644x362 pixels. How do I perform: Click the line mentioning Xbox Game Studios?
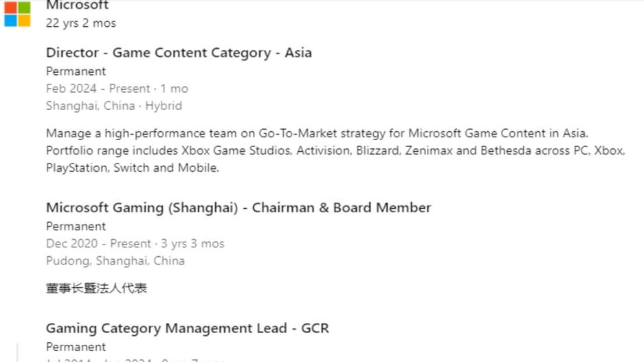pos(335,150)
